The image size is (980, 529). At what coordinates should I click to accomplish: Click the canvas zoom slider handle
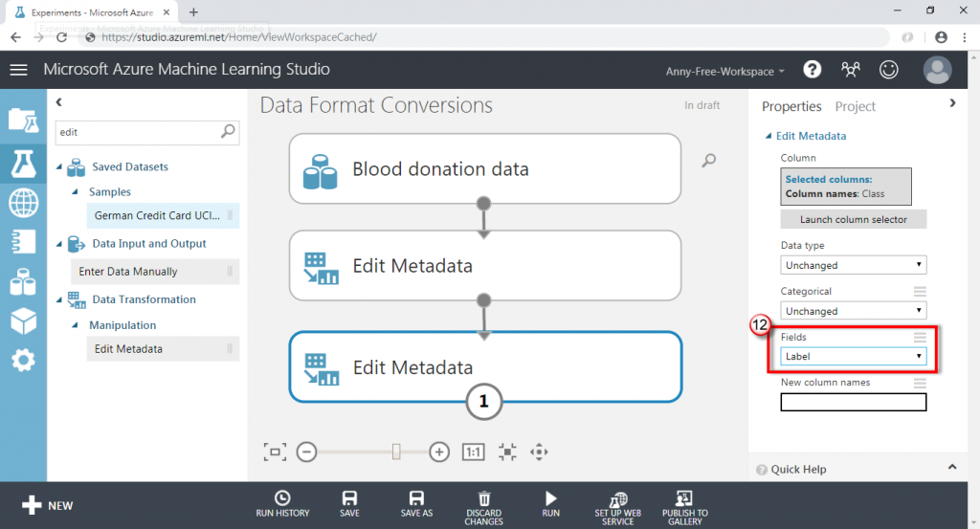396,452
